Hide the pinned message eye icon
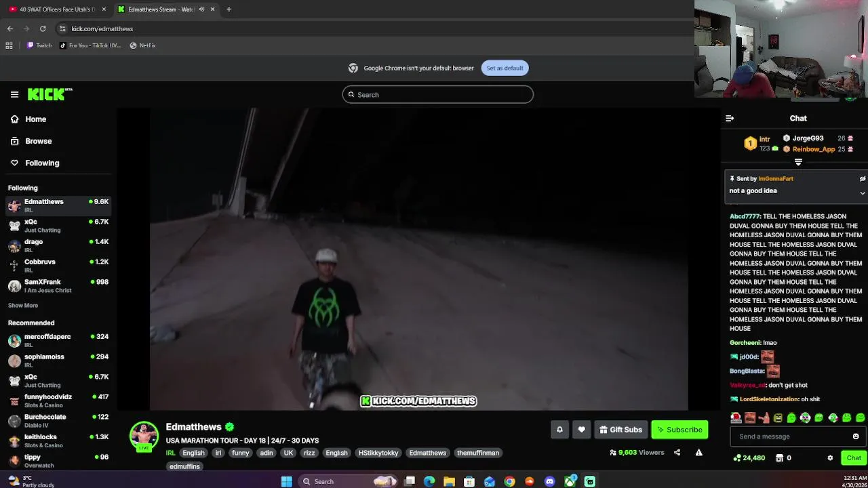This screenshot has height=488, width=868. [863, 179]
